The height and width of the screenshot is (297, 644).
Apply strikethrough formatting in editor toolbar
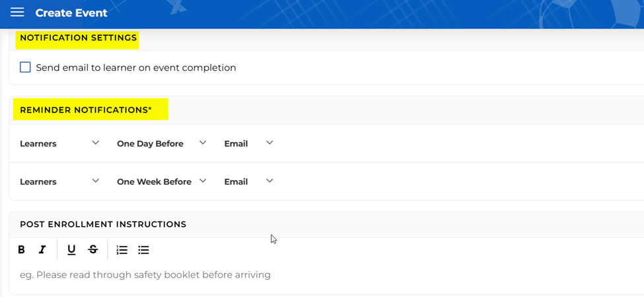point(93,250)
